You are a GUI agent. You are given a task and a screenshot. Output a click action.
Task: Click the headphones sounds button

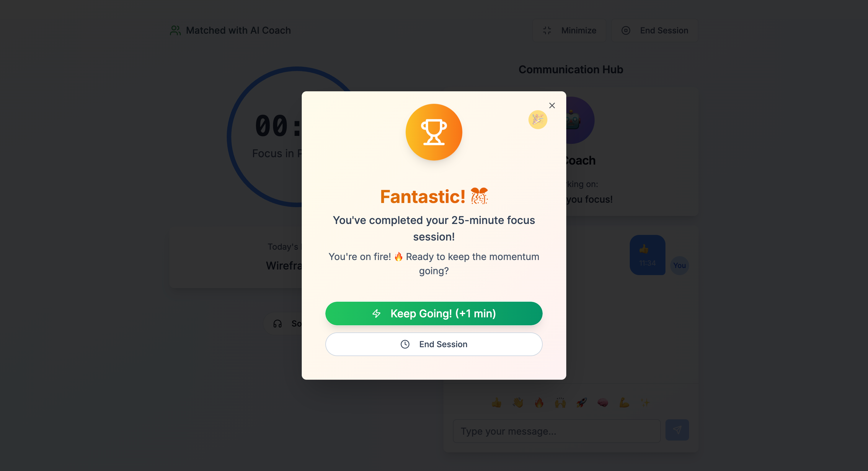click(x=285, y=324)
